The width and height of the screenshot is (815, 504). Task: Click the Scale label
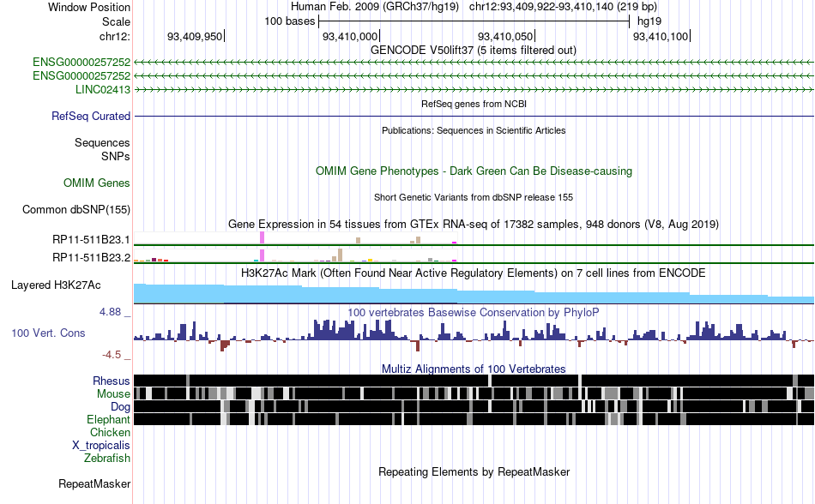[116, 21]
